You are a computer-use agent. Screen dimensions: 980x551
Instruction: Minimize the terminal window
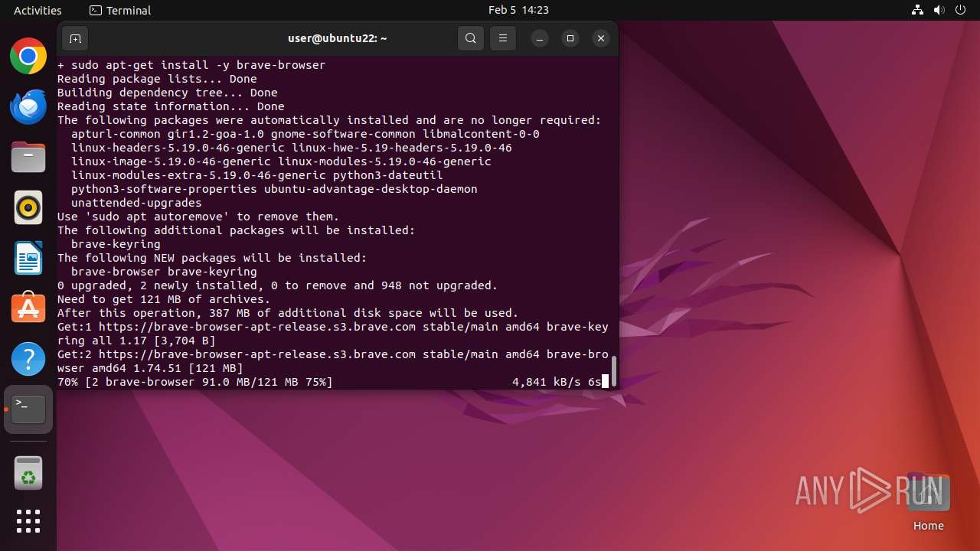click(x=540, y=38)
